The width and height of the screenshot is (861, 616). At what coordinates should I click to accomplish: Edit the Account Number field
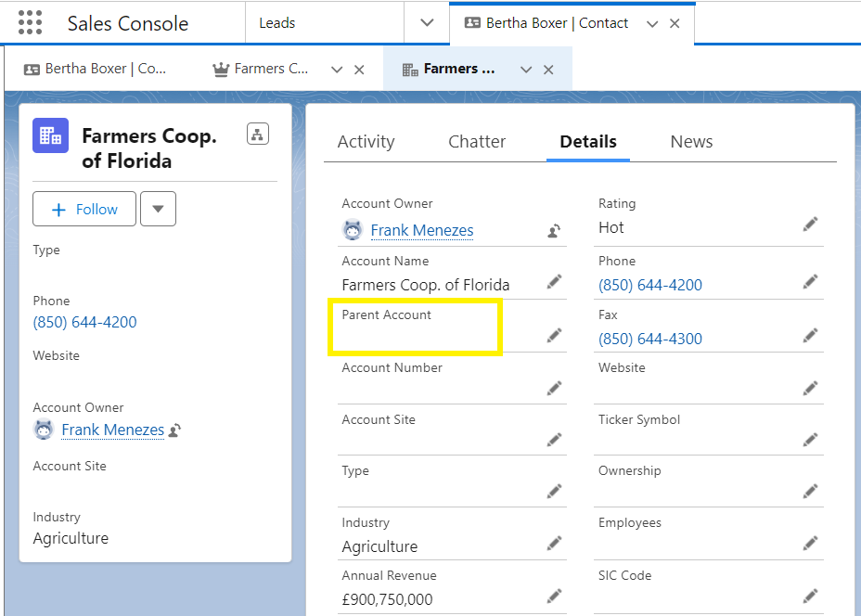[555, 388]
